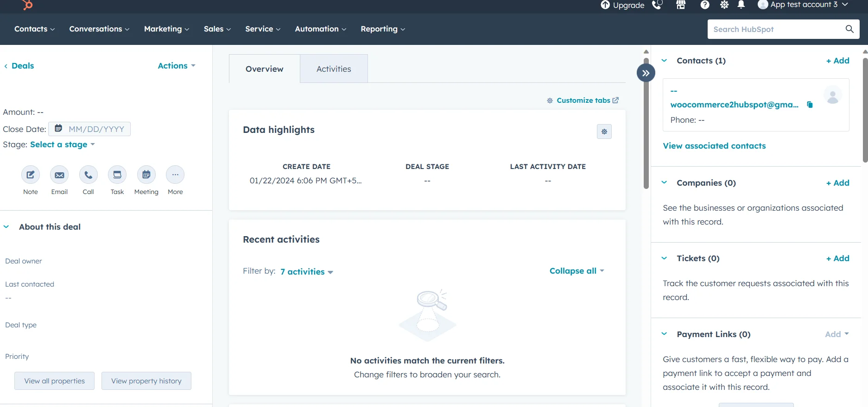Create a Task from the icon
Screen dimensions: 868x407
coord(117,175)
